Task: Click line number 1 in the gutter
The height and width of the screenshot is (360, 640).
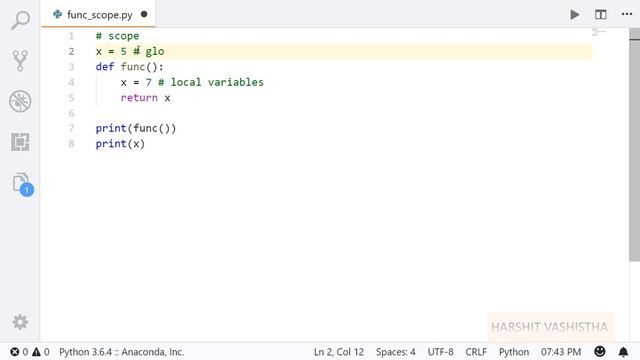Action: point(71,36)
